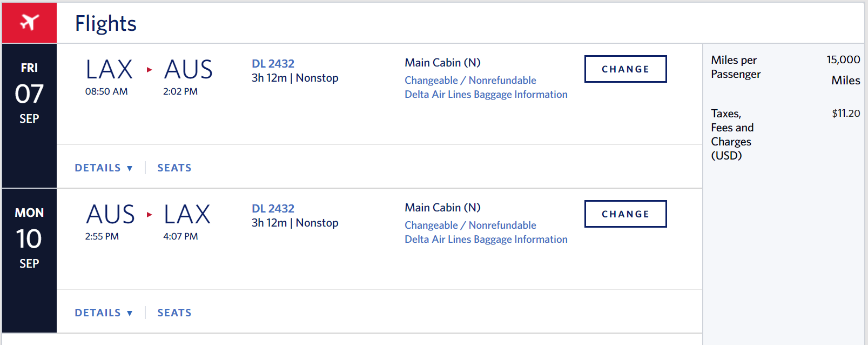Change the Friday LAX to AUS flight
Image resolution: width=868 pixels, height=345 pixels.
tap(625, 69)
